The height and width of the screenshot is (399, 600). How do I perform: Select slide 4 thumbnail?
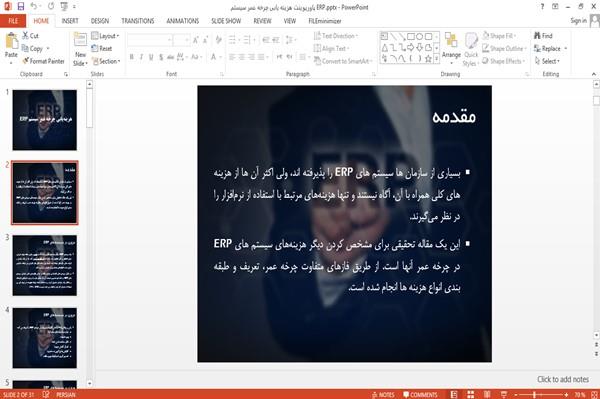45,338
